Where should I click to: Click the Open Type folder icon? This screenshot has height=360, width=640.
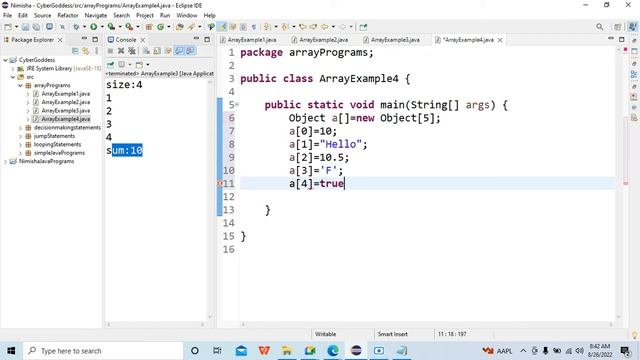pyautogui.click(x=180, y=27)
